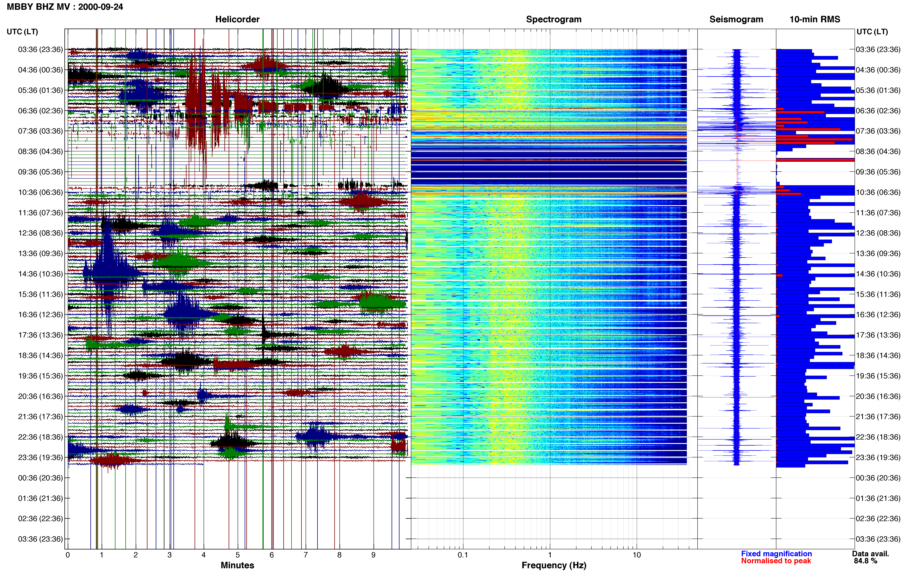The image size is (924, 578).
Task: Click left time label 15:36 (11:36)
Action: coord(41,294)
